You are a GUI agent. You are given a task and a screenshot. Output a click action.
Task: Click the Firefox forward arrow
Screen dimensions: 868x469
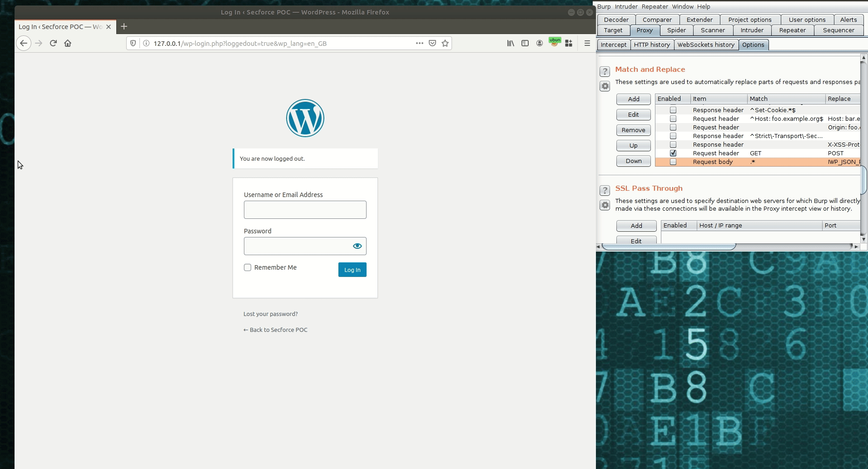click(39, 43)
